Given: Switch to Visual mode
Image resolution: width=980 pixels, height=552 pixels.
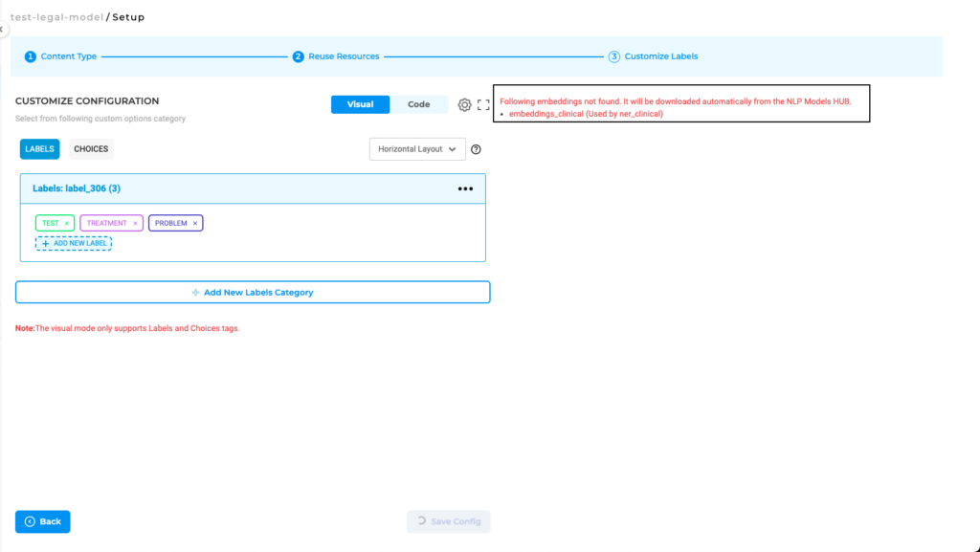Looking at the screenshot, I should pos(360,104).
